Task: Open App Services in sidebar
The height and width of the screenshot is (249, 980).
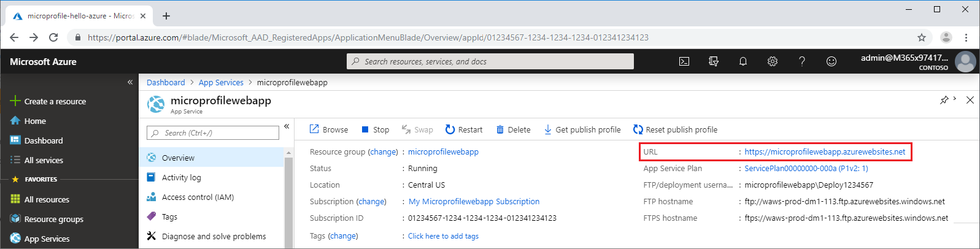Action: tap(40, 239)
